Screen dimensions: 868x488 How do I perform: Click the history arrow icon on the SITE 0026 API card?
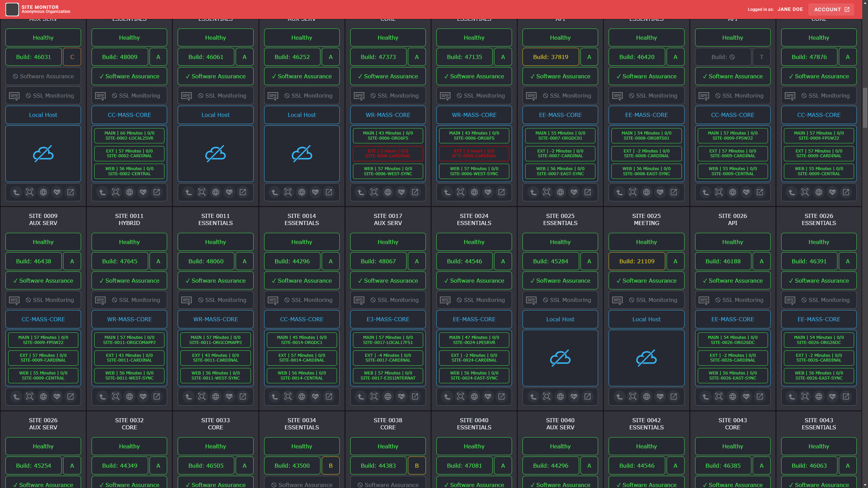pos(705,396)
